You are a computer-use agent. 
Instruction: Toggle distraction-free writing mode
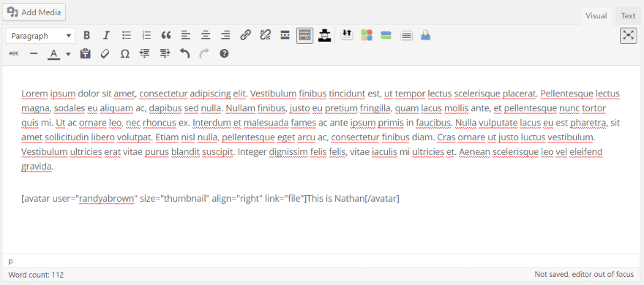point(628,36)
